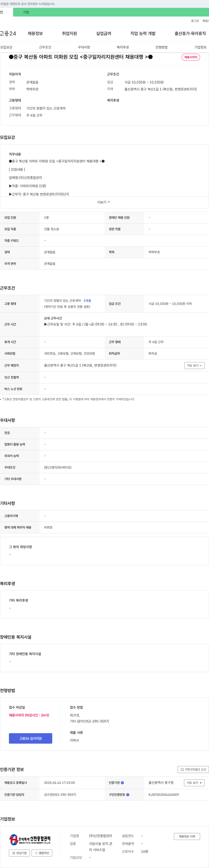
Task: Click the 채용시까지 status badge
Action: click(x=191, y=57)
